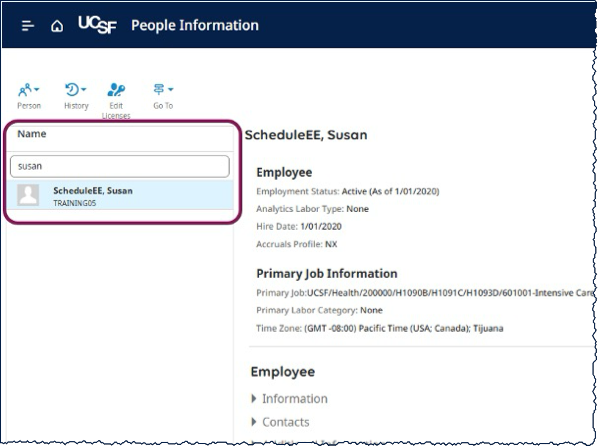Expand the History dropdown arrow

(x=84, y=90)
